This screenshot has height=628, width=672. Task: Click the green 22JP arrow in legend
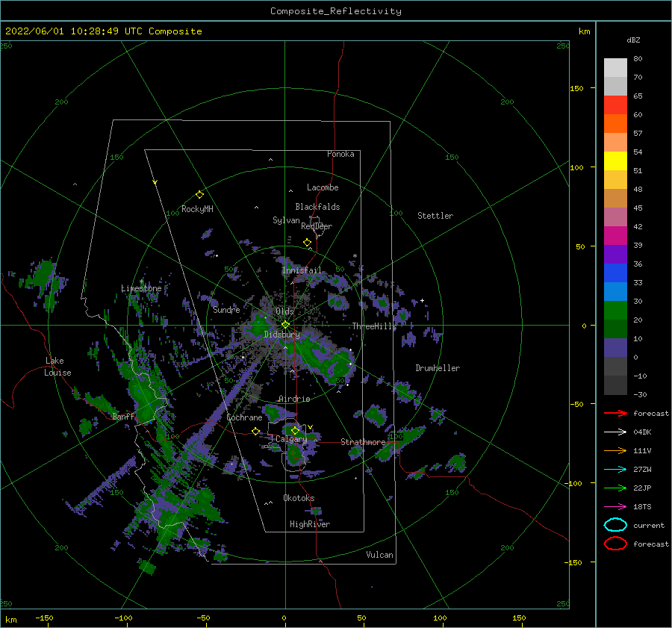point(615,488)
